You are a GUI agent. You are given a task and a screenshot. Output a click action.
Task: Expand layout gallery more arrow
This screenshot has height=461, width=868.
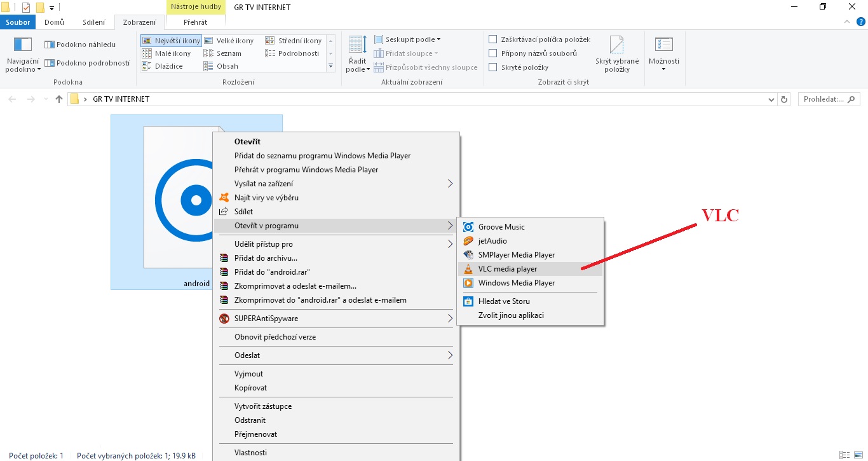(330, 66)
